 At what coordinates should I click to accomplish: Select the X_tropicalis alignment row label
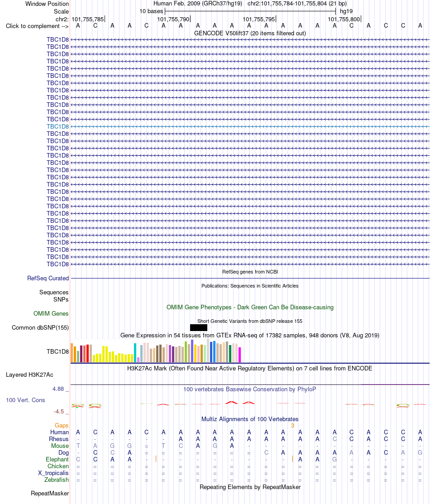point(53,473)
